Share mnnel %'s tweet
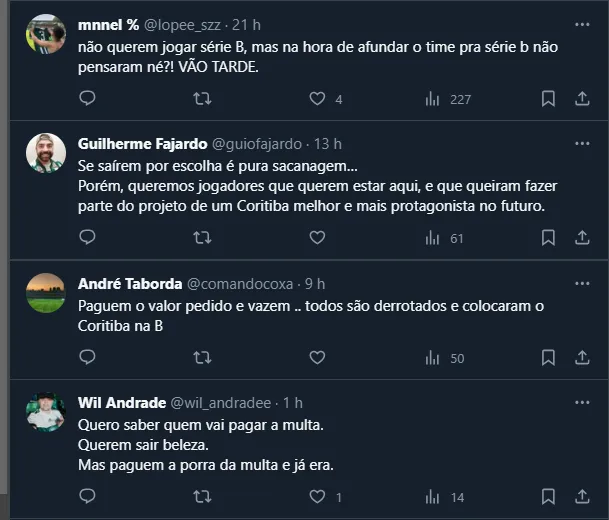 (582, 98)
